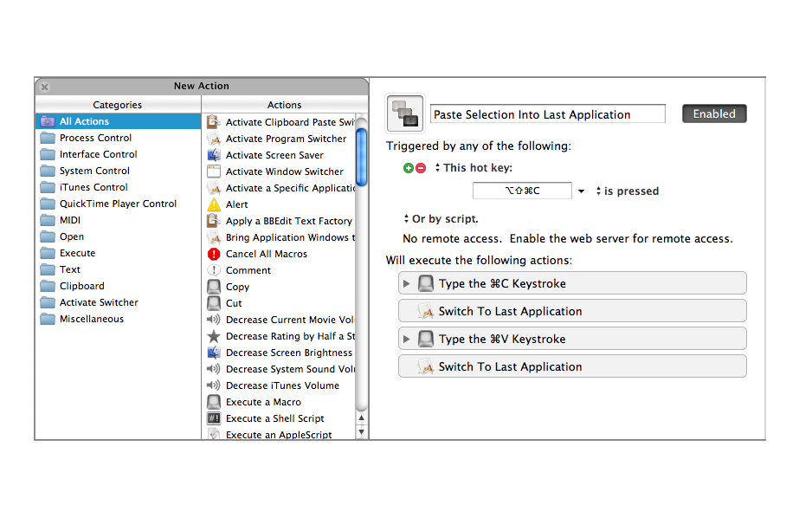The height and width of the screenshot is (518, 812).
Task: Select the Miscellaneous category
Action: [x=118, y=319]
